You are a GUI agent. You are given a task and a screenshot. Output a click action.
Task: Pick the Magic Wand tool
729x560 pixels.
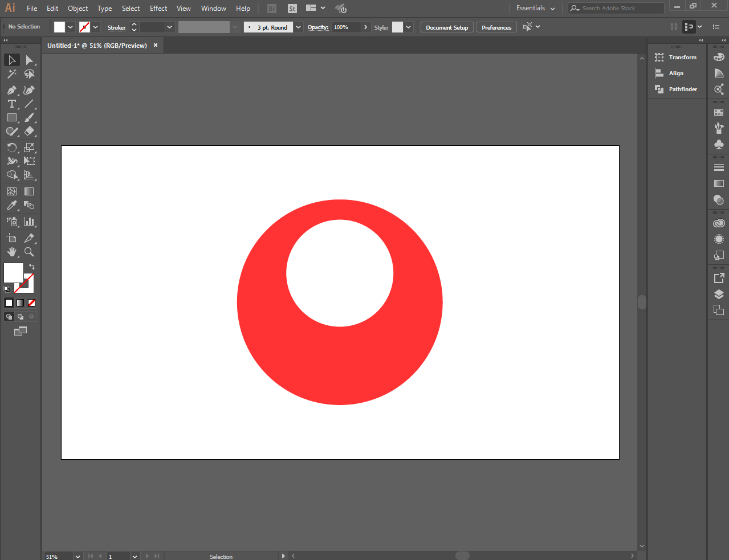12,74
